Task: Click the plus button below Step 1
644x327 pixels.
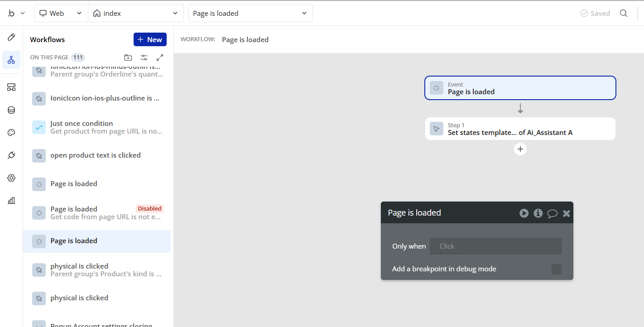Action: [520, 149]
